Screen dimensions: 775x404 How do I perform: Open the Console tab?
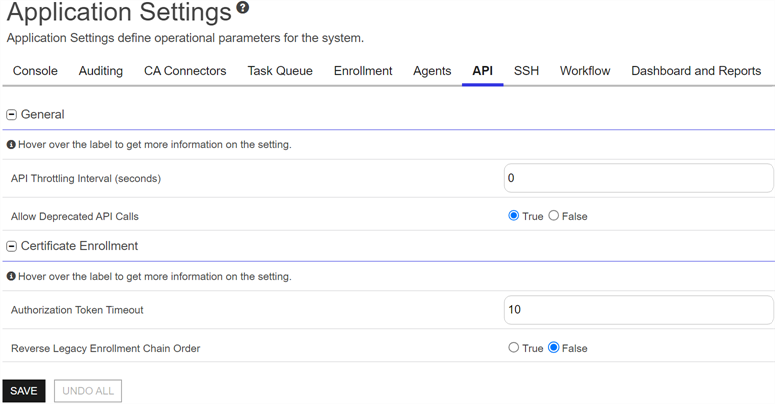point(35,71)
